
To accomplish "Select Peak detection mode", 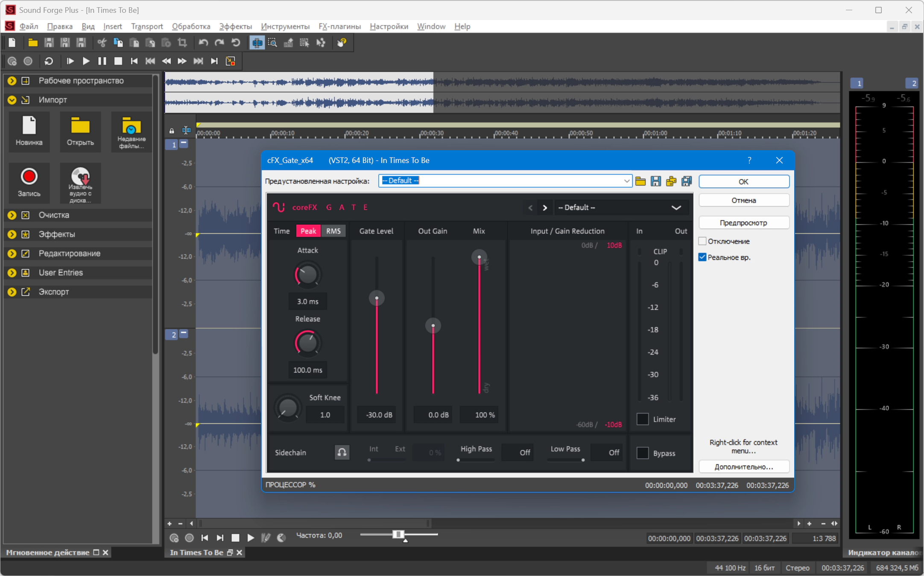I will tap(308, 231).
